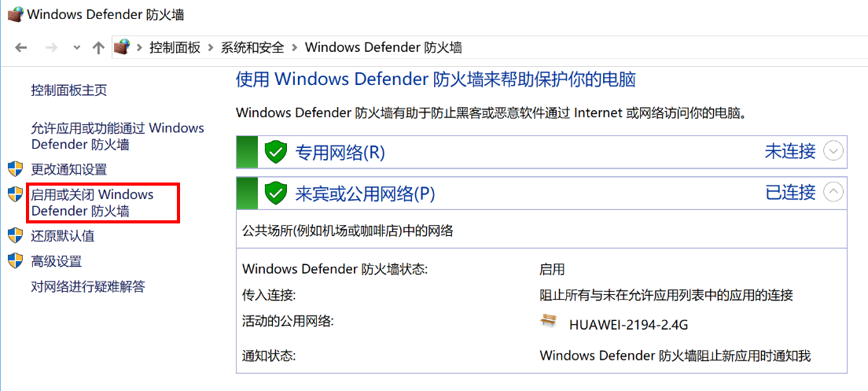Click 启用或关闭 Windows Defender 防火墙

[x=92, y=202]
